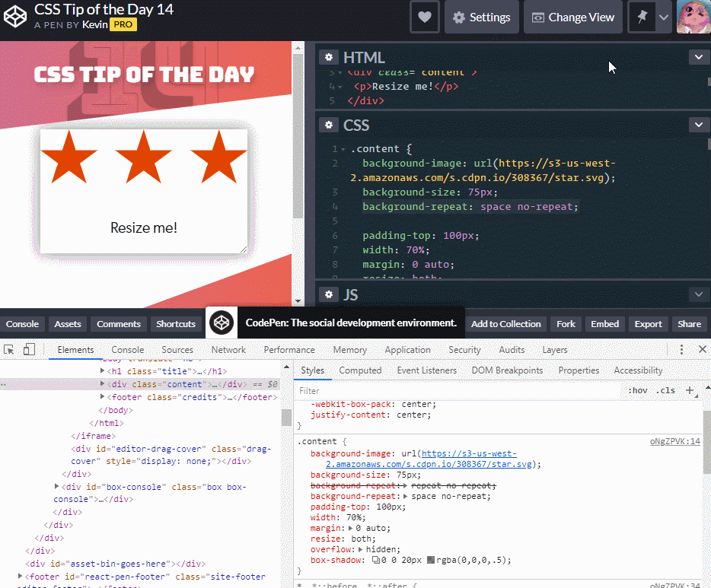This screenshot has width=711, height=588.
Task: Open the Application tab
Action: point(408,350)
